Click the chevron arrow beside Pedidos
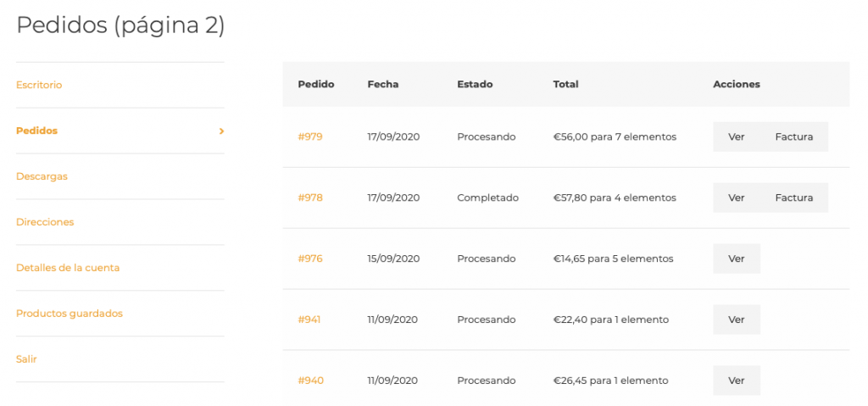The width and height of the screenshot is (868, 406). coord(221,131)
